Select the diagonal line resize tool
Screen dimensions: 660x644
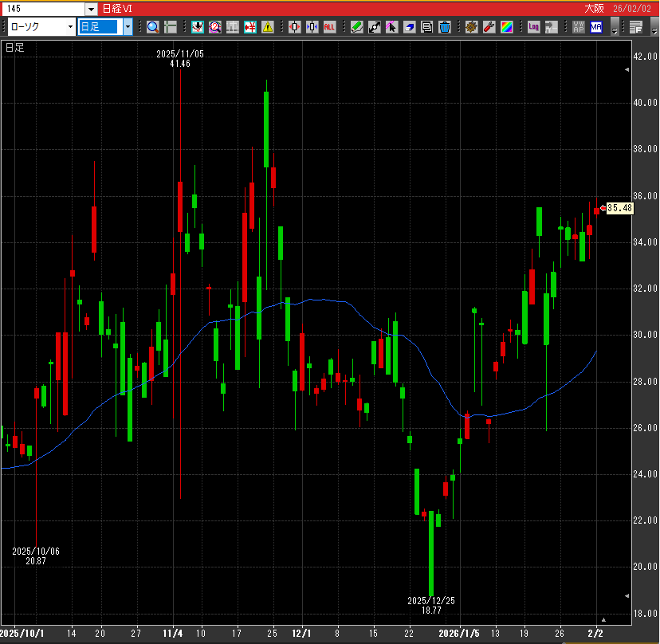374,27
